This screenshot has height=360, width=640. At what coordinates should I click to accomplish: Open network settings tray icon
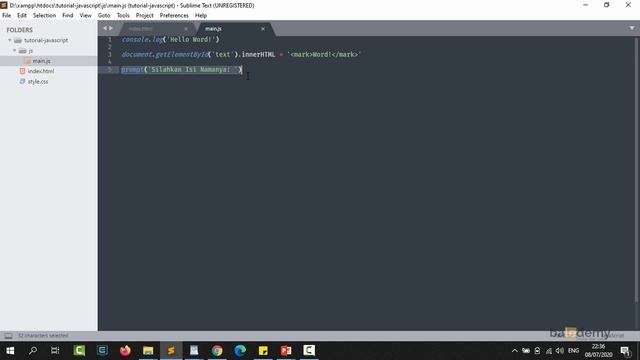(549, 351)
